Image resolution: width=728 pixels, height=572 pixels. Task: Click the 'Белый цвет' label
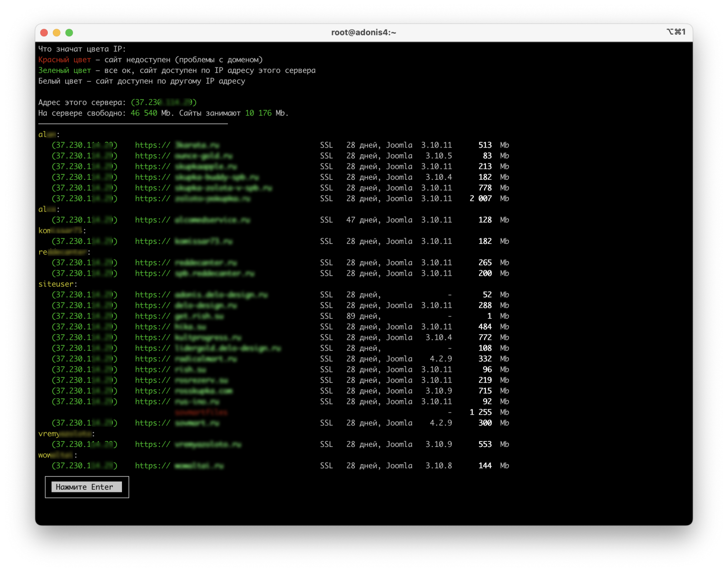60,81
